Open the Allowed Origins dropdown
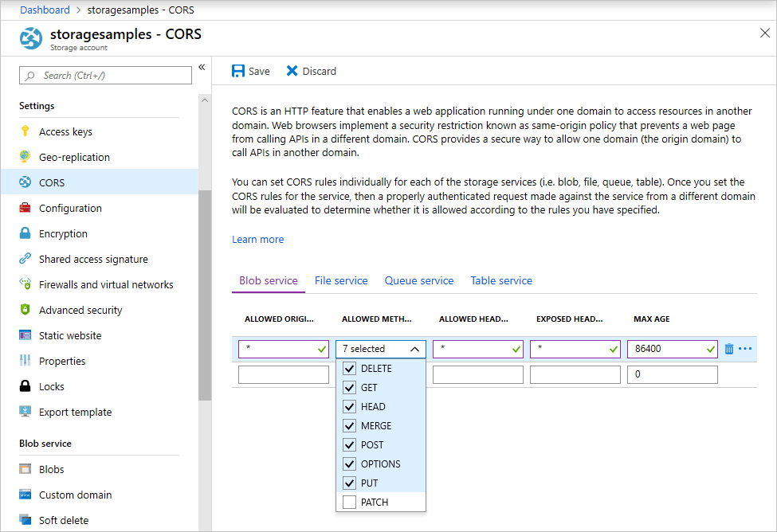This screenshot has height=532, width=777. [320, 348]
